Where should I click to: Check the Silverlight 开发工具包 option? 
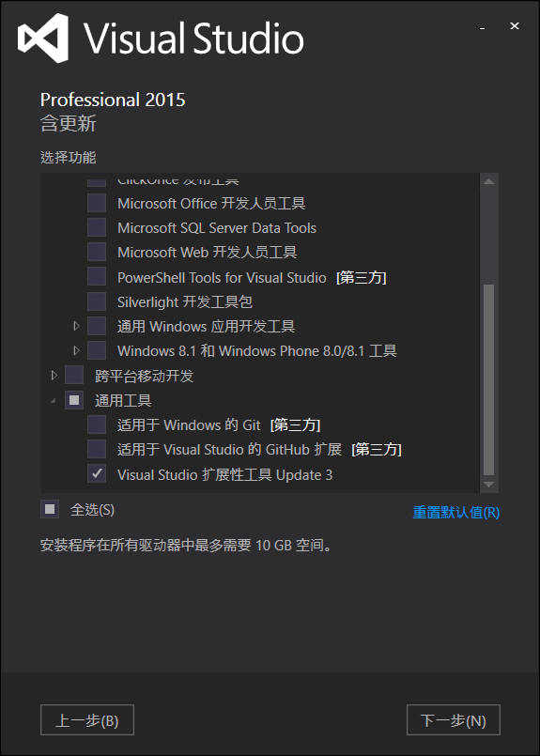pyautogui.click(x=97, y=301)
